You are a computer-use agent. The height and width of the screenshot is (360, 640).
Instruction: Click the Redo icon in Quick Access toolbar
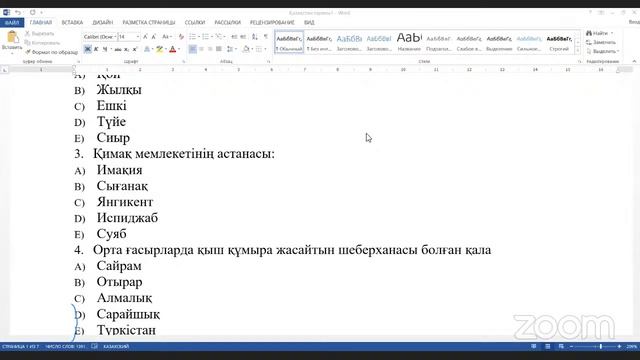[33, 13]
